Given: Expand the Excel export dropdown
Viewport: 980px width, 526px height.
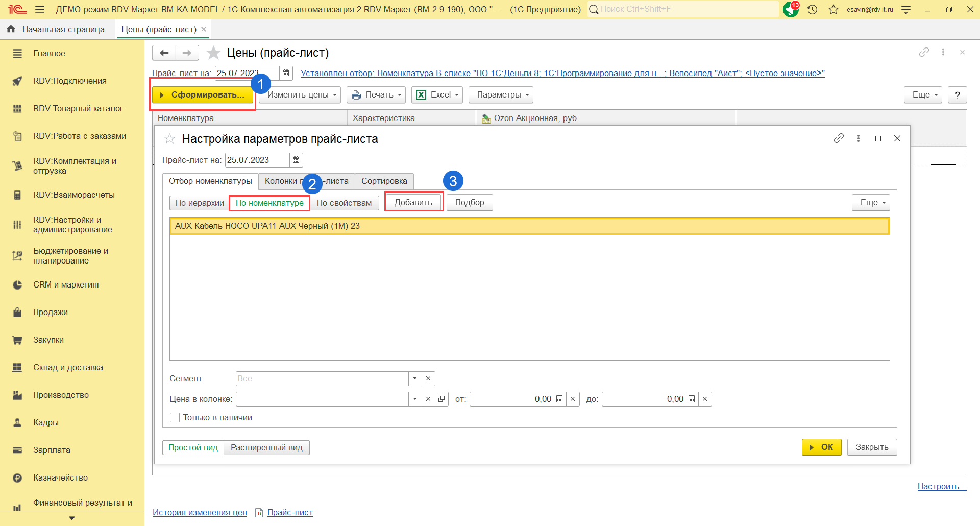Looking at the screenshot, I should [x=437, y=95].
